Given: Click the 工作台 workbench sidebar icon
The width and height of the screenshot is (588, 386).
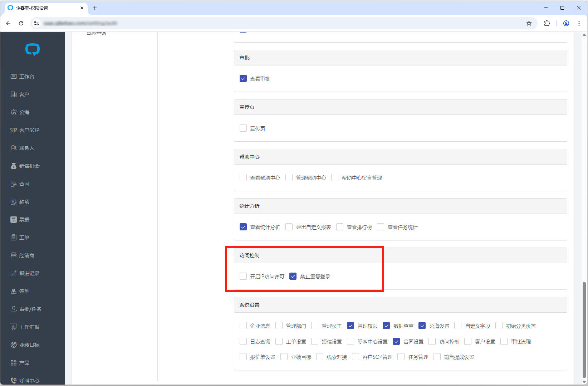Looking at the screenshot, I should click(14, 77).
